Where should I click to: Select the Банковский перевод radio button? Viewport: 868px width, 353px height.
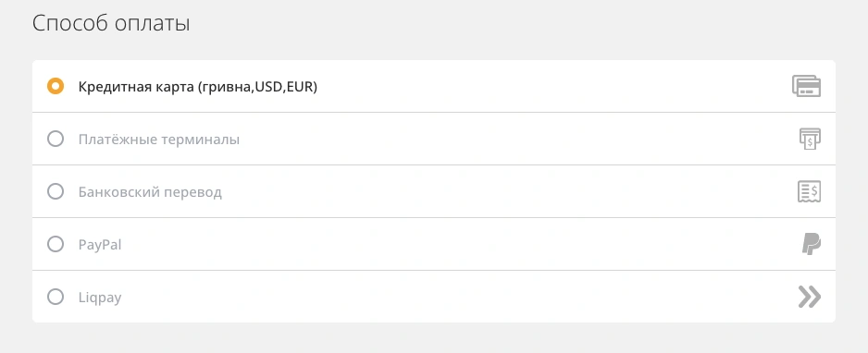pos(56,191)
